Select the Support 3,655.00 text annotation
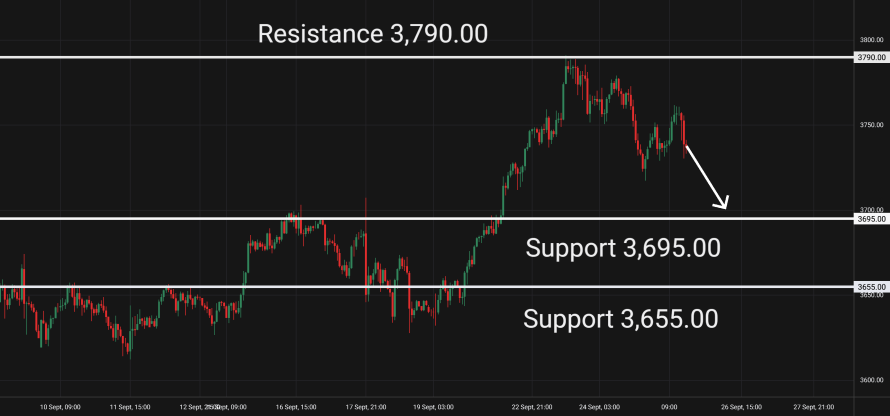This screenshot has width=890, height=416. 620,319
